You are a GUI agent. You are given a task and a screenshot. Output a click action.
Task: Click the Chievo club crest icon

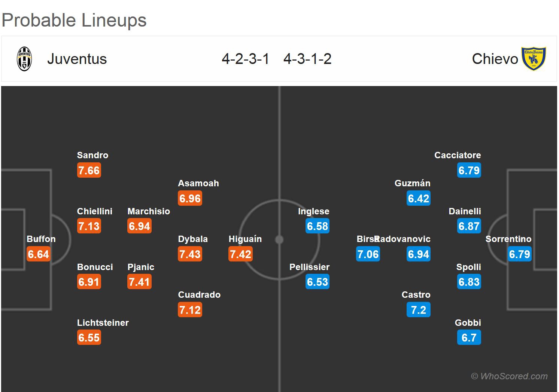pyautogui.click(x=534, y=59)
